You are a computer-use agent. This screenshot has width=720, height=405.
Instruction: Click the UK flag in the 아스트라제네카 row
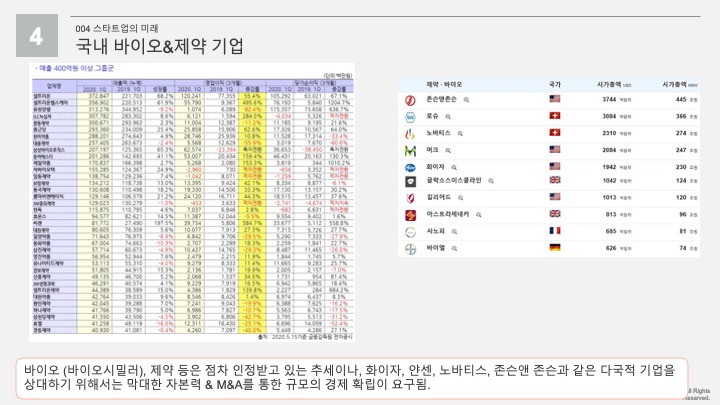pyautogui.click(x=555, y=214)
